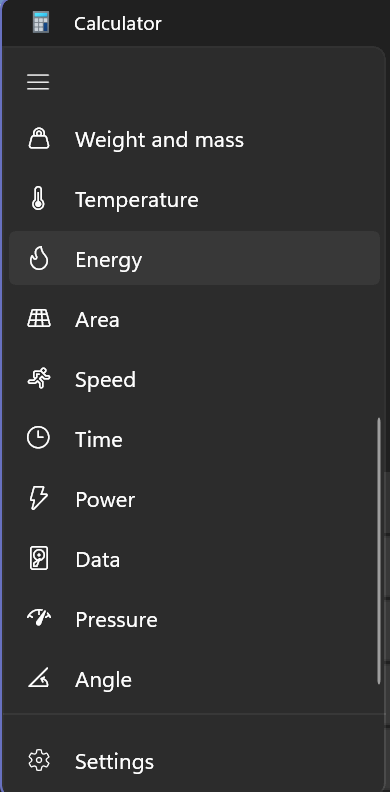The height and width of the screenshot is (792, 390).
Task: Click the Weight and mass bag icon
Action: (39, 138)
